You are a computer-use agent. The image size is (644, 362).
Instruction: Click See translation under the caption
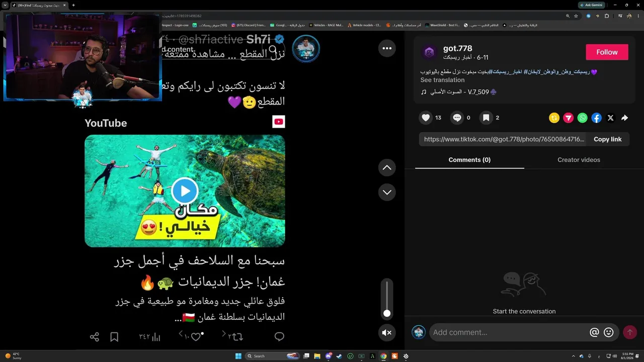pyautogui.click(x=442, y=80)
